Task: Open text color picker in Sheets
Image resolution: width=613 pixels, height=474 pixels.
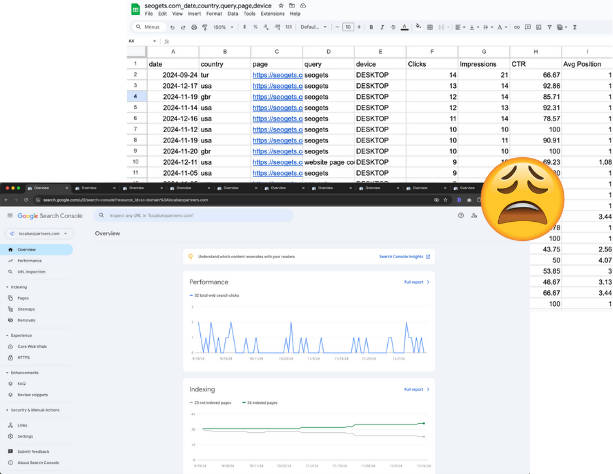Action: click(x=405, y=27)
